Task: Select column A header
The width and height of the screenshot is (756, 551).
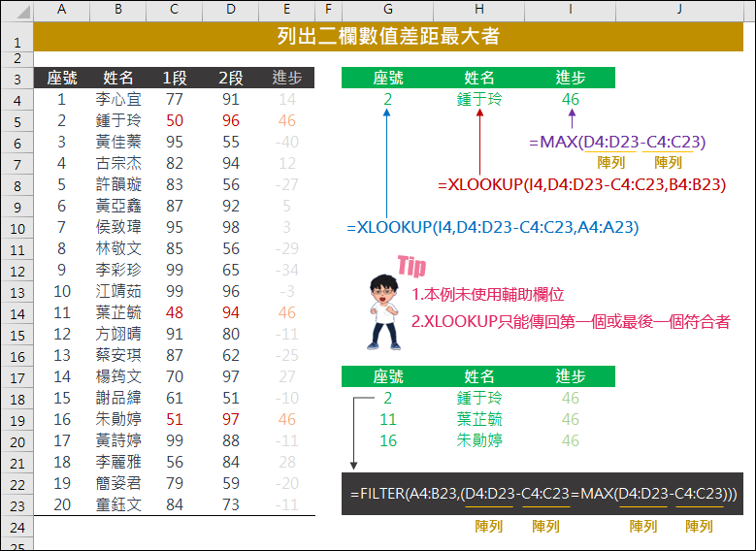Action: tap(62, 9)
